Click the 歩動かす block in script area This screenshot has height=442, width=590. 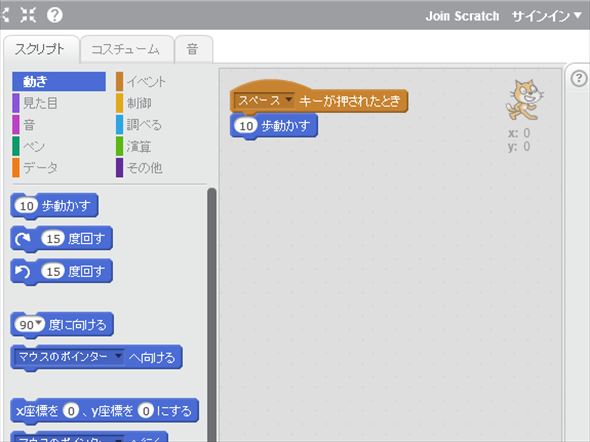[274, 126]
